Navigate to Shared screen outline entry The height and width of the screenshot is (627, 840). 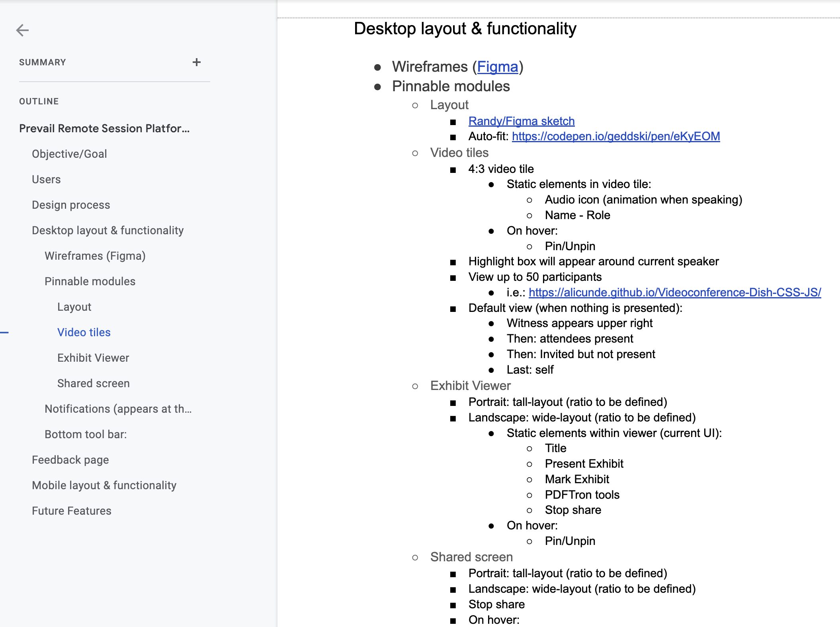[93, 383]
